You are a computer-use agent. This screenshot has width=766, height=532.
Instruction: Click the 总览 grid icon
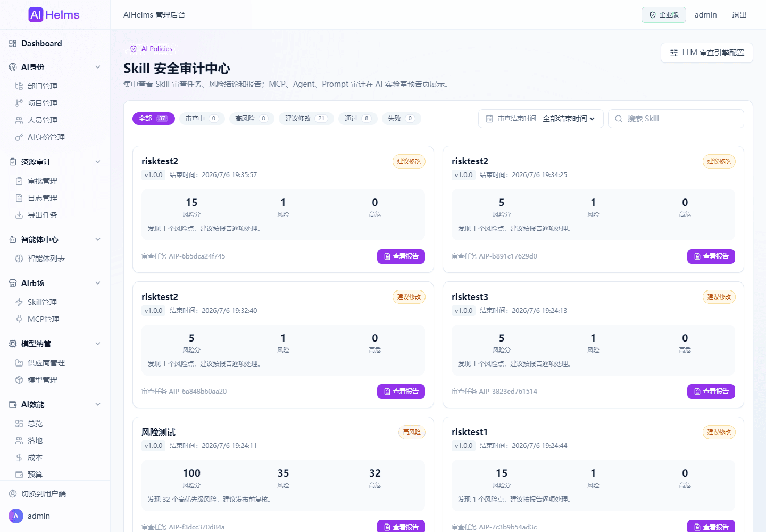point(19,423)
